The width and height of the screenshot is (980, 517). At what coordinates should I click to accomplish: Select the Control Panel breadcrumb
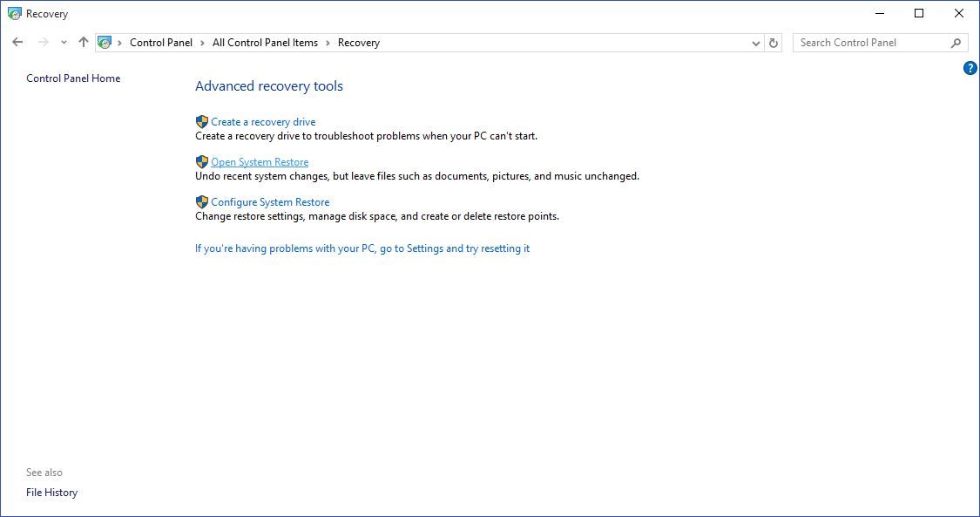coord(161,42)
